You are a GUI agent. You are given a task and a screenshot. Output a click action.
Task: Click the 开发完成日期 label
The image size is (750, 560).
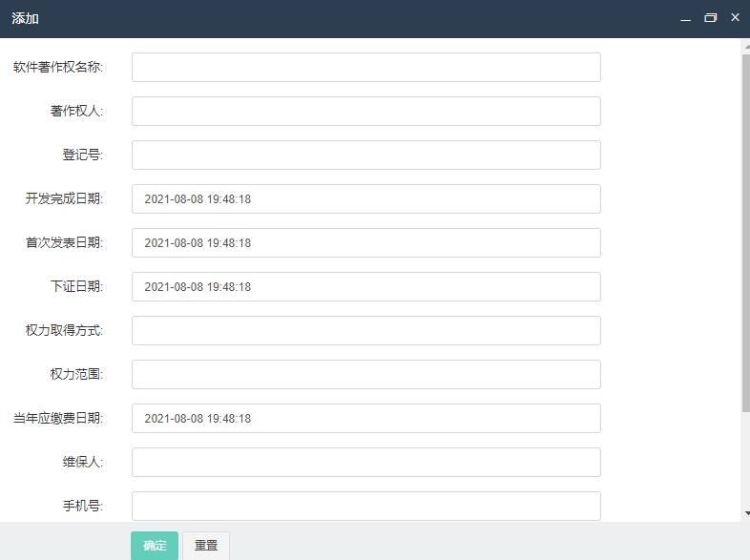click(64, 198)
